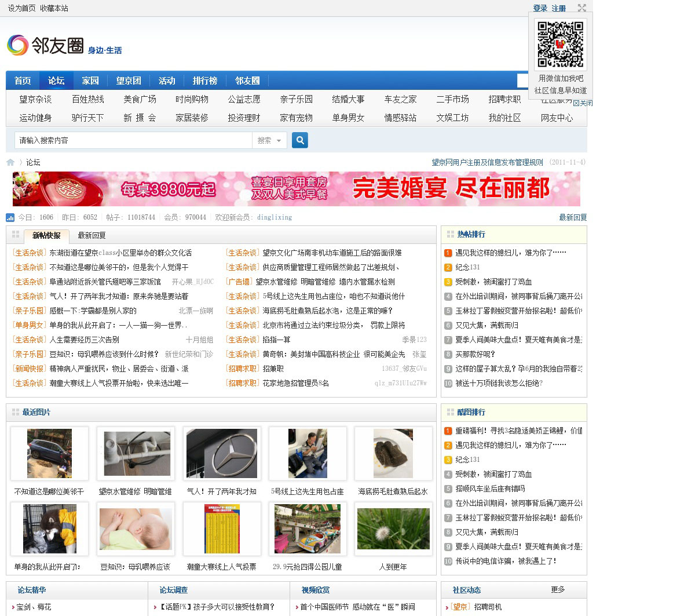Click the grid icon beside 热帖排行
The height and width of the screenshot is (616, 695).
pyautogui.click(x=450, y=234)
